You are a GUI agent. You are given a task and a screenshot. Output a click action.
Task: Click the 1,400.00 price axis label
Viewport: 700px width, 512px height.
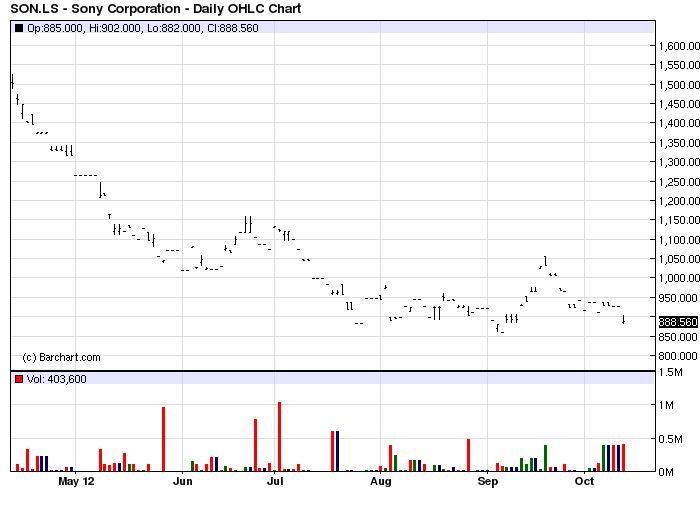click(679, 123)
